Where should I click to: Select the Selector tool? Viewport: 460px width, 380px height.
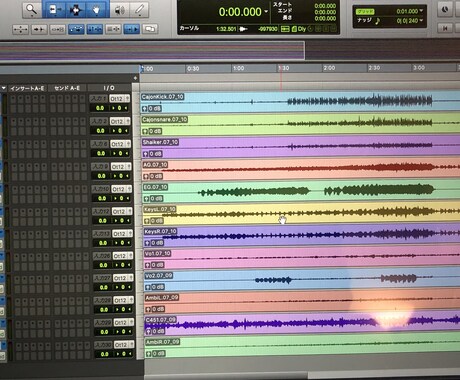75,9
